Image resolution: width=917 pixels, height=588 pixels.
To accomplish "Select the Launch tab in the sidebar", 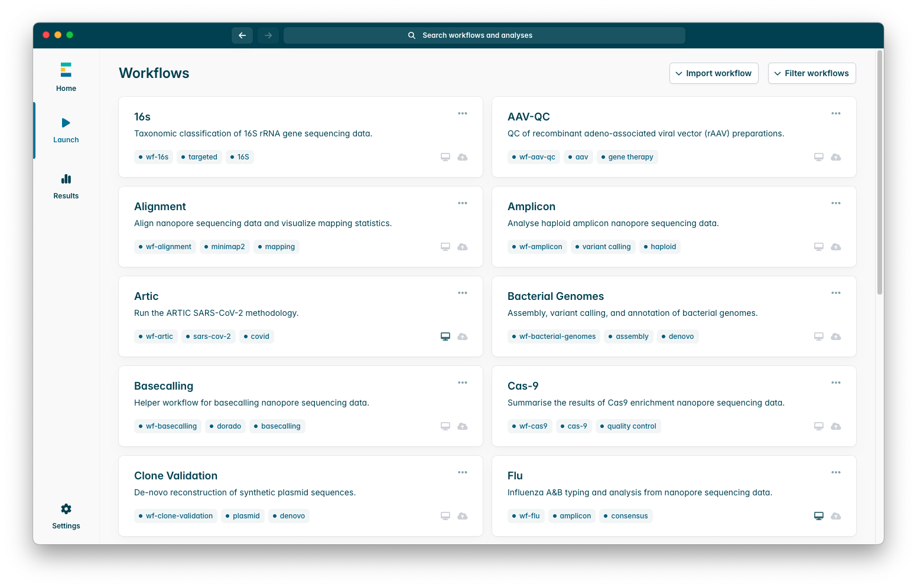I will click(66, 130).
